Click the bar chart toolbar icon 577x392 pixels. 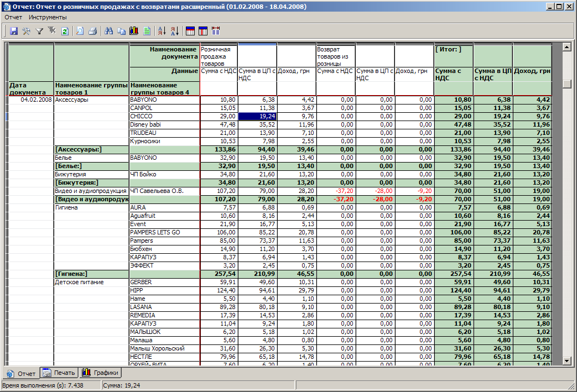(134, 32)
